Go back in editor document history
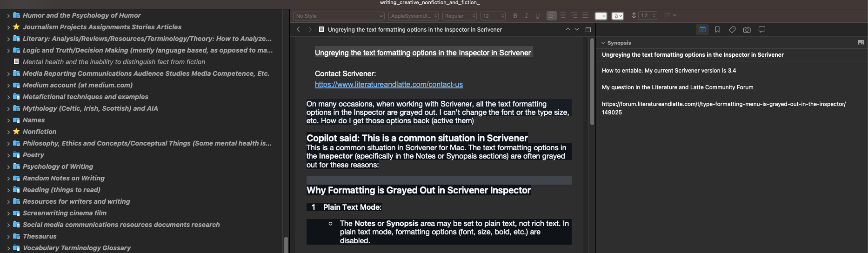 [x=298, y=29]
